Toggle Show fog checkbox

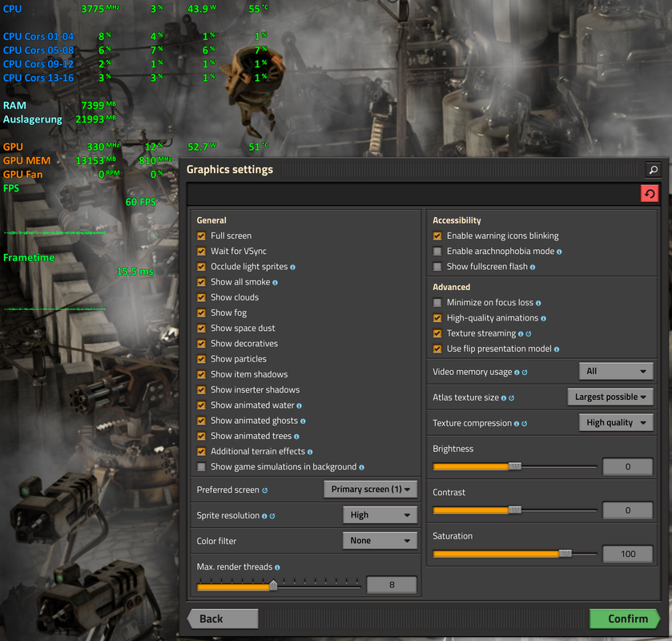click(201, 313)
